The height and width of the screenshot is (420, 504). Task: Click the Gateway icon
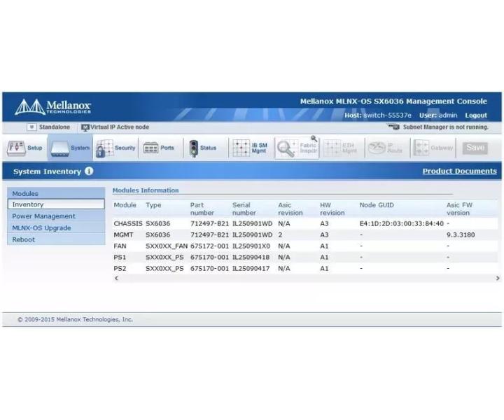(421, 148)
